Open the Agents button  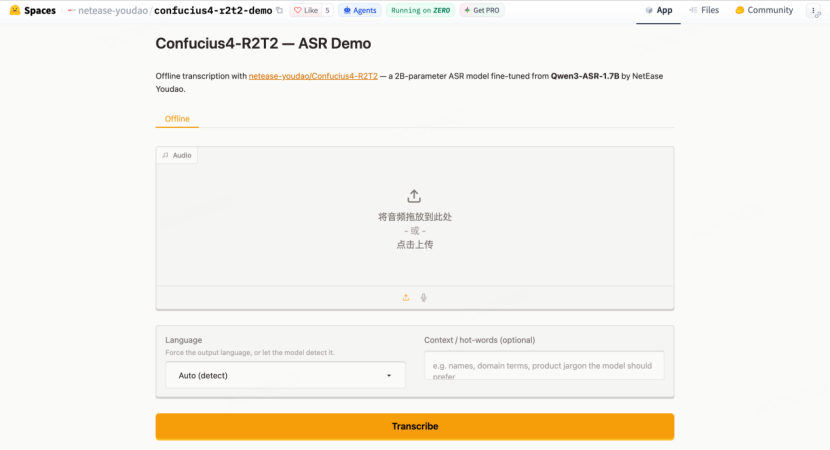[x=360, y=10]
